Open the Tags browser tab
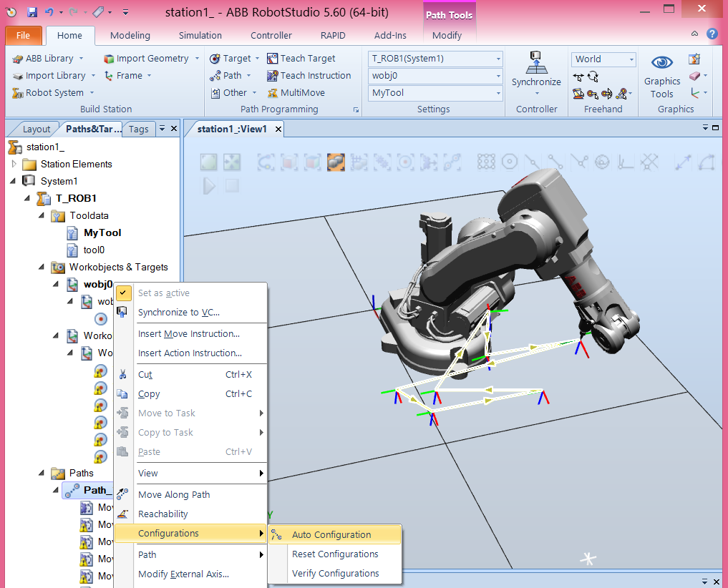728x588 pixels. click(x=139, y=129)
